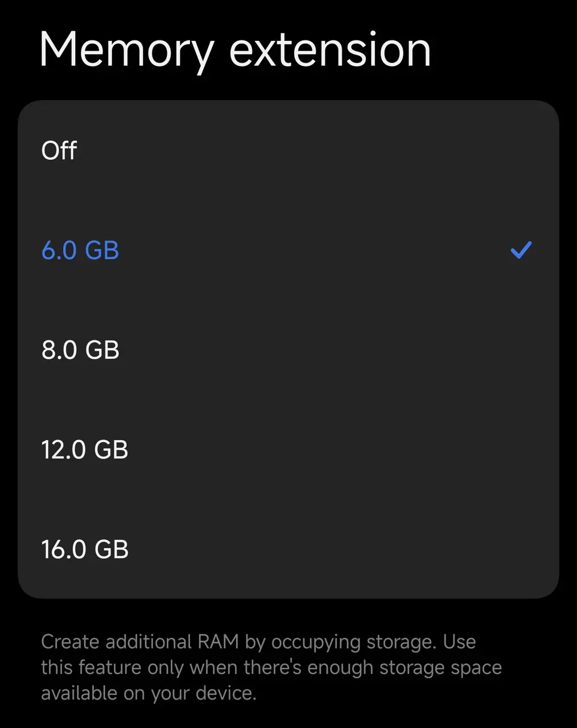
Task: Set extended RAM to 12.0 GB
Action: 85,449
